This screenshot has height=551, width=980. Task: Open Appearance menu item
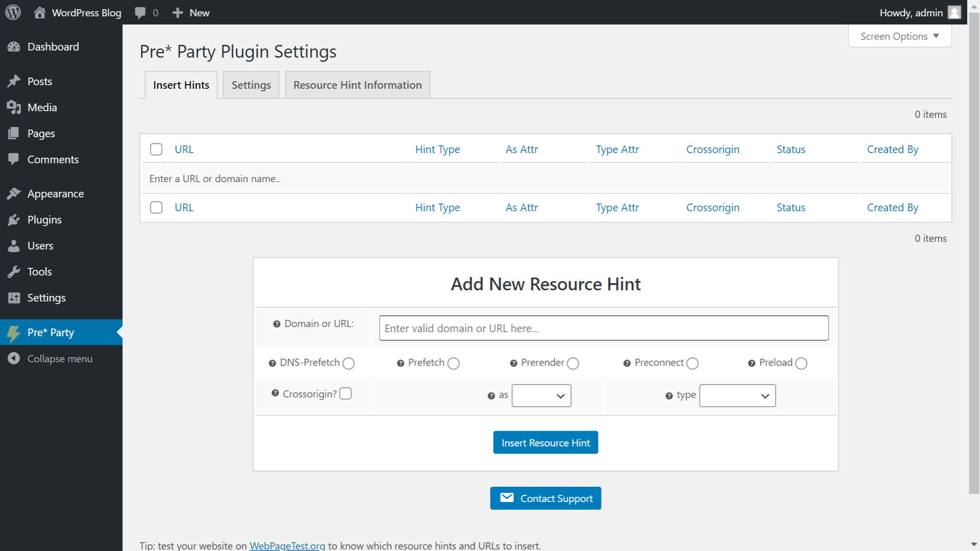click(x=61, y=193)
